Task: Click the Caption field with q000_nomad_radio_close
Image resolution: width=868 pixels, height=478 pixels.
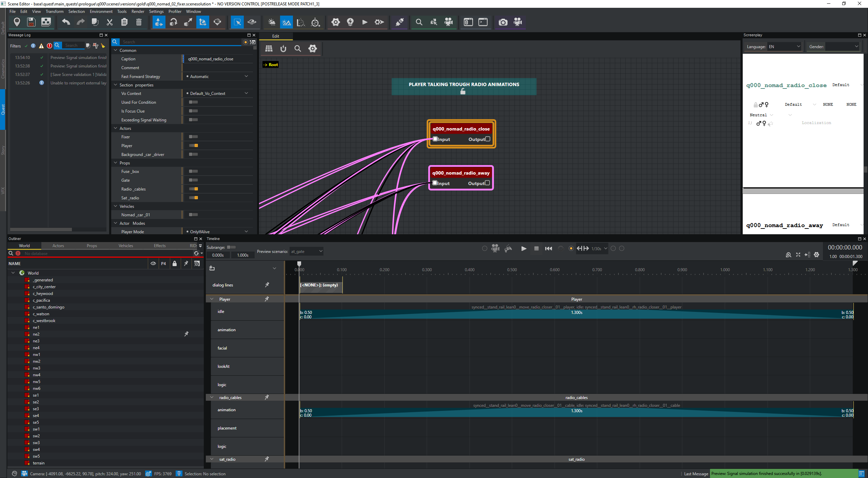Action: click(218, 59)
